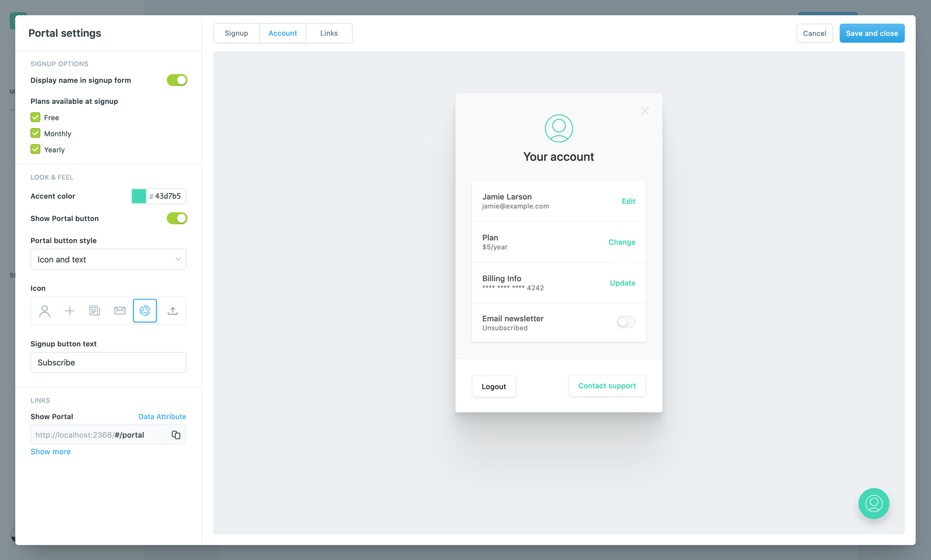Select the envelope portal icon
Viewport: 931px width, 560px height.
[x=120, y=311]
